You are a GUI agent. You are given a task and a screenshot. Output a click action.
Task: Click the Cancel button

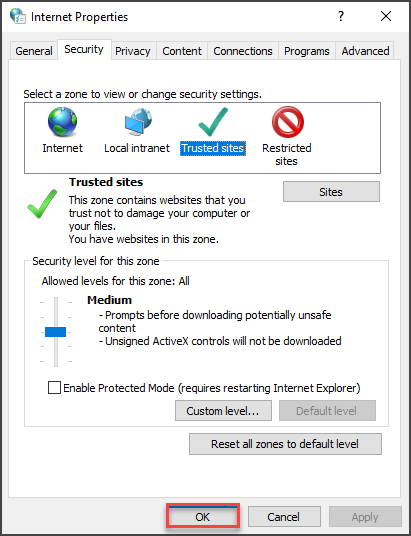(x=284, y=517)
